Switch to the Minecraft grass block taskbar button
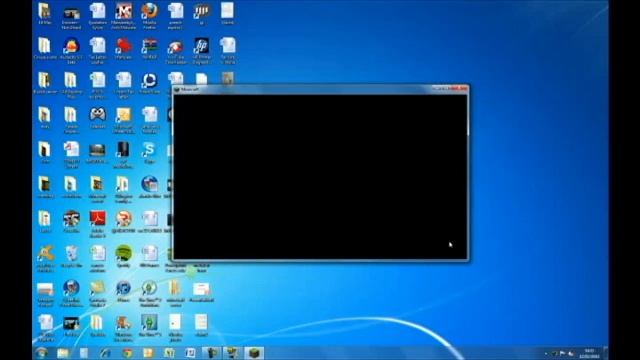This screenshot has height=360, width=640. 254,353
